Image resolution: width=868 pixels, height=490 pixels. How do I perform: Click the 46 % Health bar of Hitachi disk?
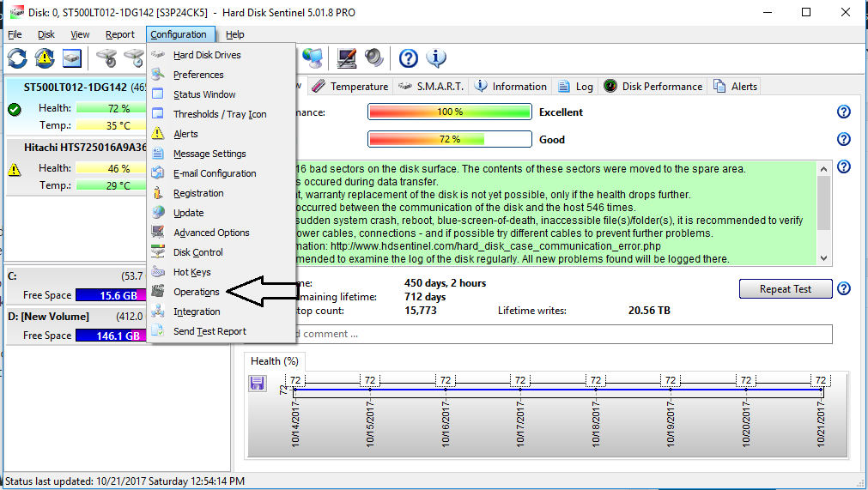(x=112, y=168)
